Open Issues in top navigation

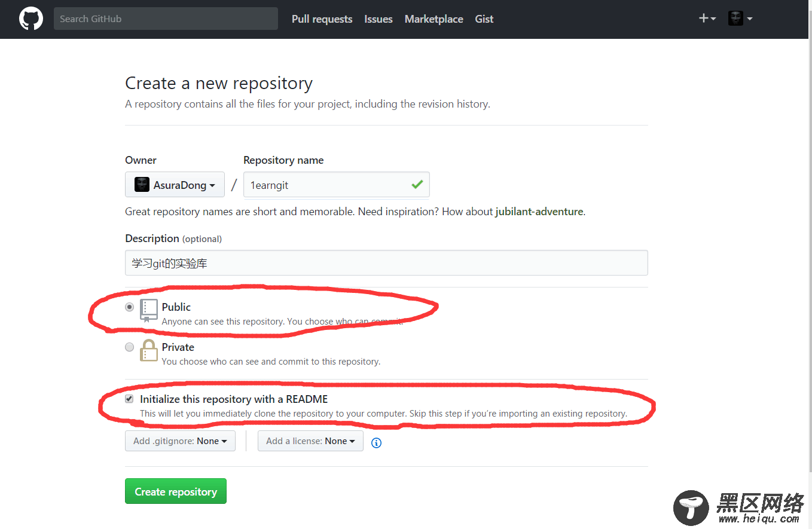[x=378, y=19]
